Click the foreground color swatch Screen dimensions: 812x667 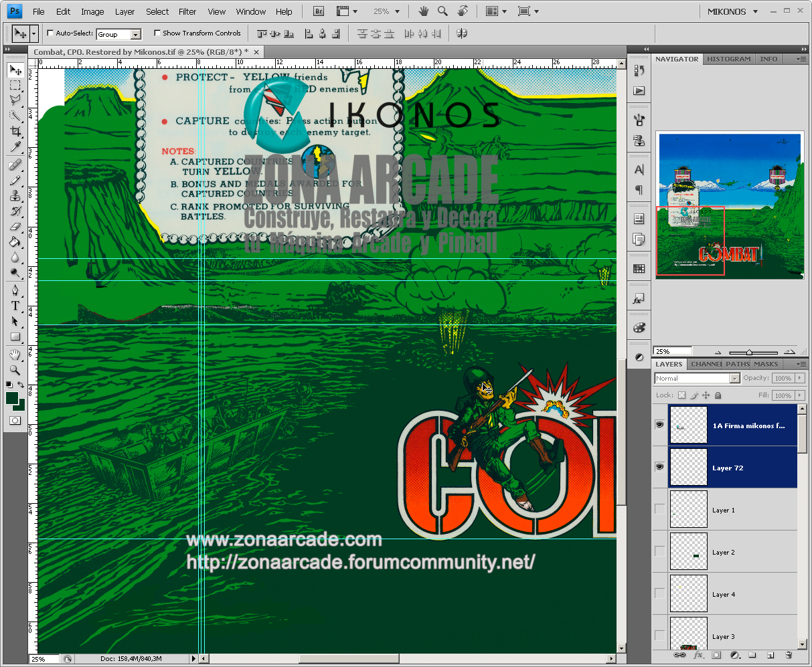(x=11, y=398)
